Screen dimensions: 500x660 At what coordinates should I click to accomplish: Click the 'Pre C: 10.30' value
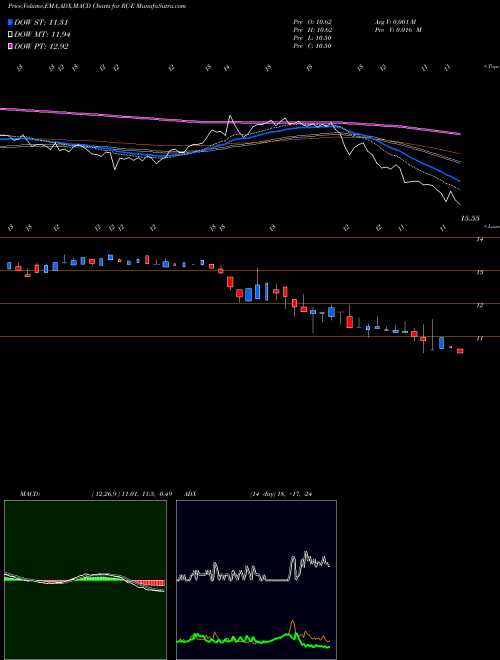click(x=312, y=46)
